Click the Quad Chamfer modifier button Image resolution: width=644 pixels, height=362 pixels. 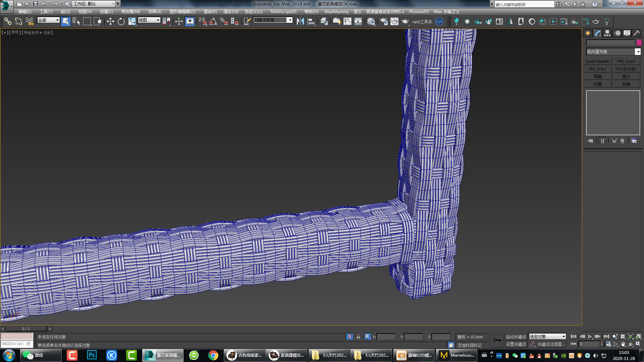point(597,61)
